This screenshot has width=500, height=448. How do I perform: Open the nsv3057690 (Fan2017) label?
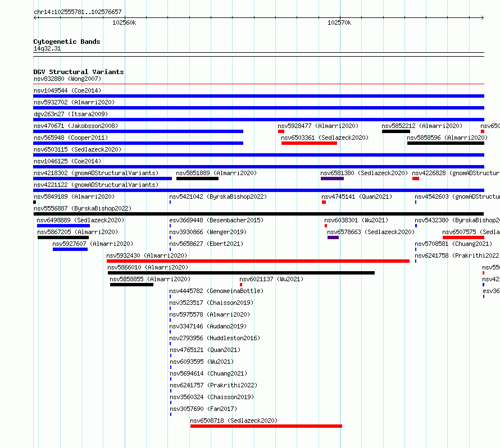coord(203,409)
